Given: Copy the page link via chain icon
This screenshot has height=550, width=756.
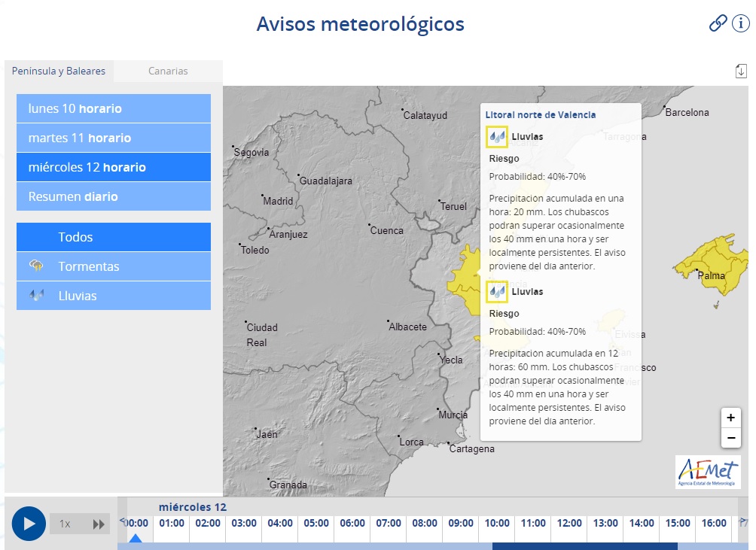Looking at the screenshot, I should pos(718,24).
